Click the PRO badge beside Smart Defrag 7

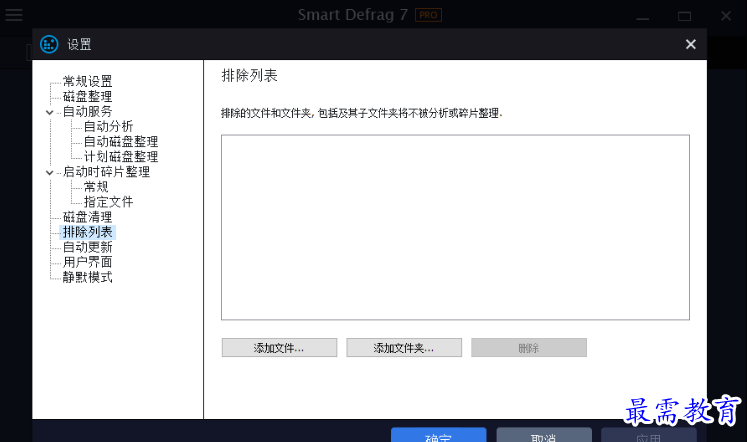428,15
